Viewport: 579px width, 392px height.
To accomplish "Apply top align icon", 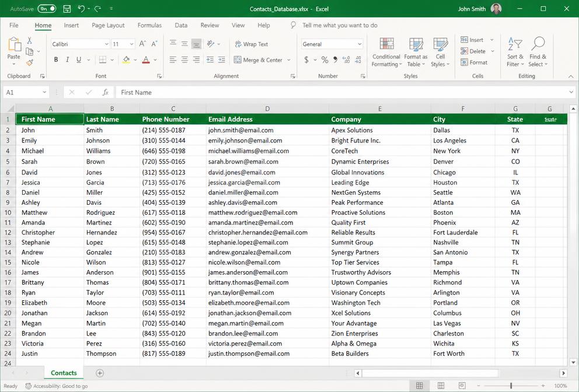I will [173, 43].
